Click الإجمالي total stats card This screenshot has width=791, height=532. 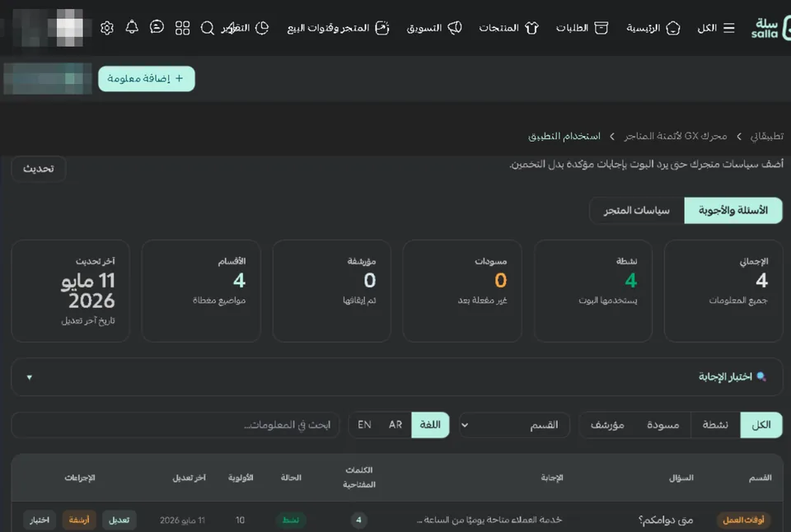coord(723,291)
